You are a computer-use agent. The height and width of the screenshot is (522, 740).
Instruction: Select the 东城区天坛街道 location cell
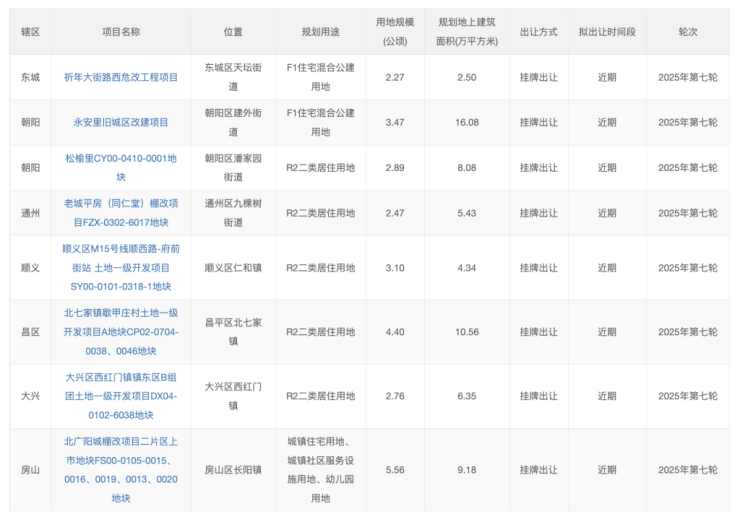click(x=233, y=77)
